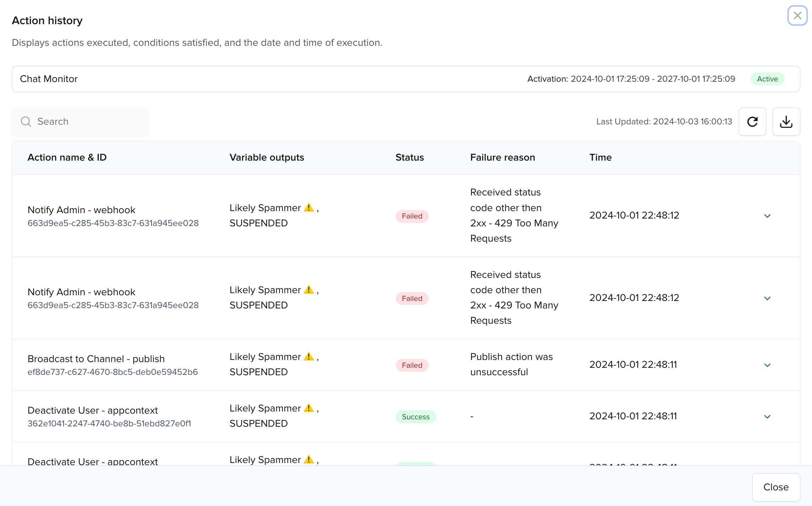This screenshot has height=506, width=812.
Task: Click the search magnifier icon
Action: coord(26,122)
